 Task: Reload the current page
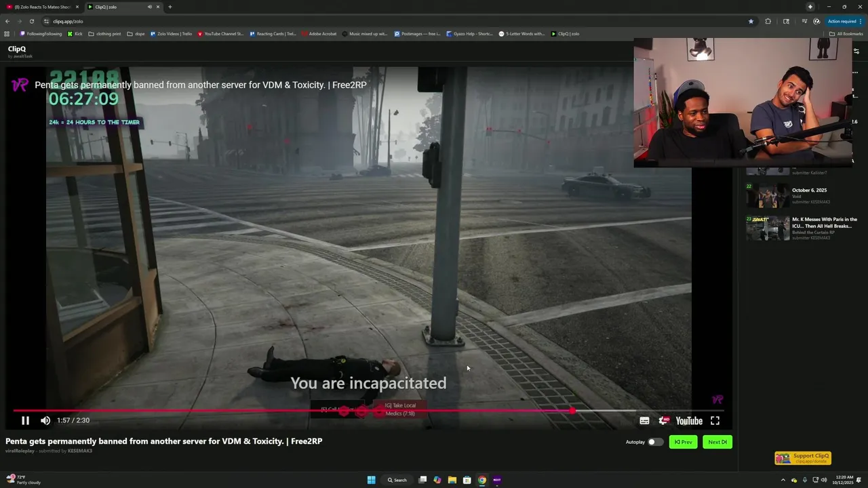click(x=31, y=21)
